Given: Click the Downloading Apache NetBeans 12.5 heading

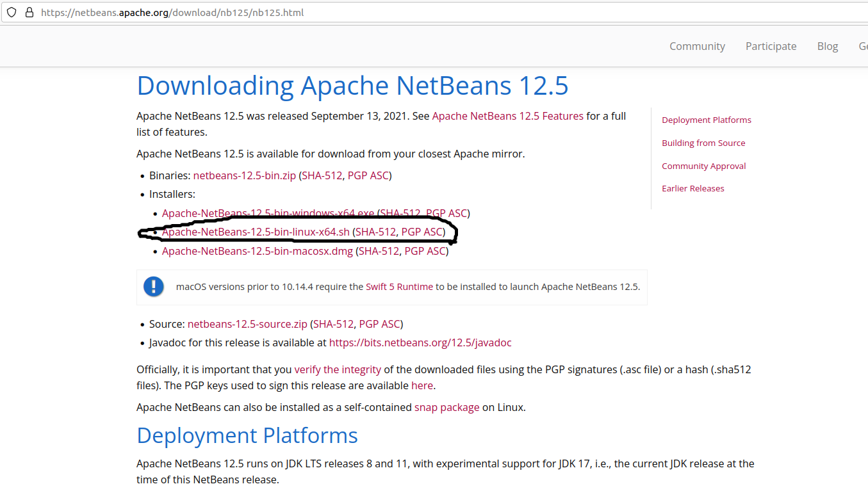Looking at the screenshot, I should 352,85.
